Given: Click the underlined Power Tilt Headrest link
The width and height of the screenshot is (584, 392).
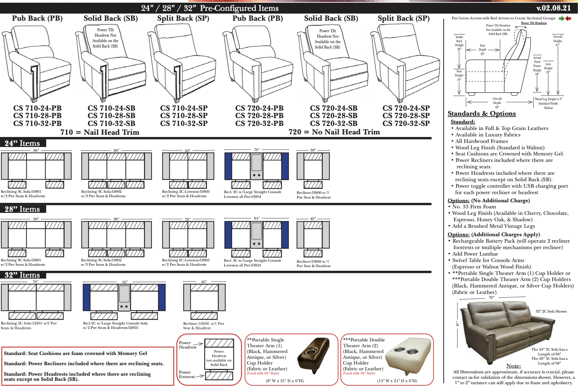Looking at the screenshot, I should point(534,23).
